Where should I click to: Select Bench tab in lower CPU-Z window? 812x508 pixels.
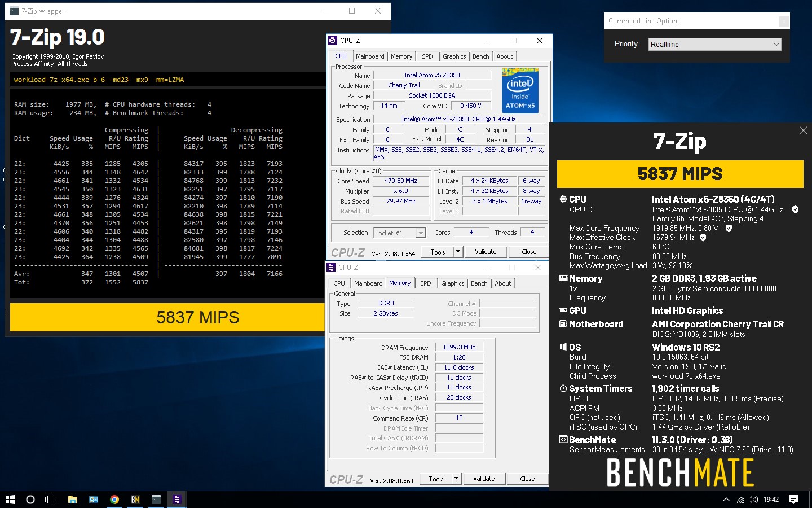pyautogui.click(x=479, y=283)
